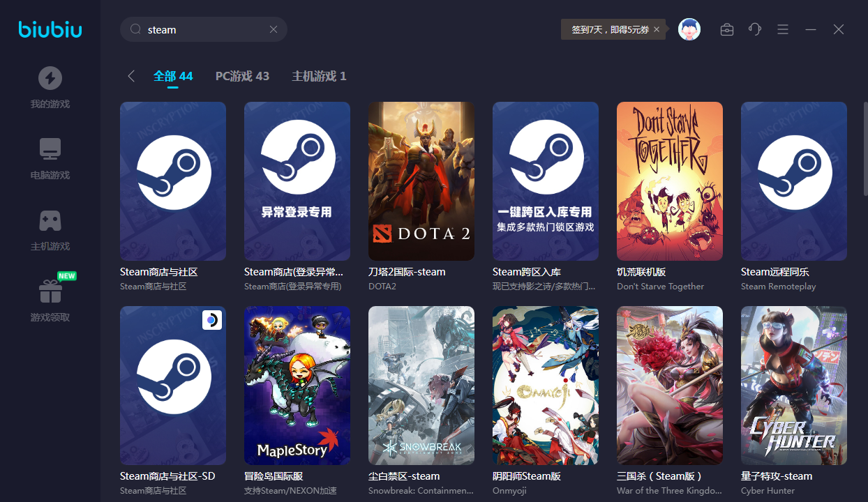Dismiss the sign-in coupon tooltip
This screenshot has height=502, width=868.
pyautogui.click(x=657, y=29)
